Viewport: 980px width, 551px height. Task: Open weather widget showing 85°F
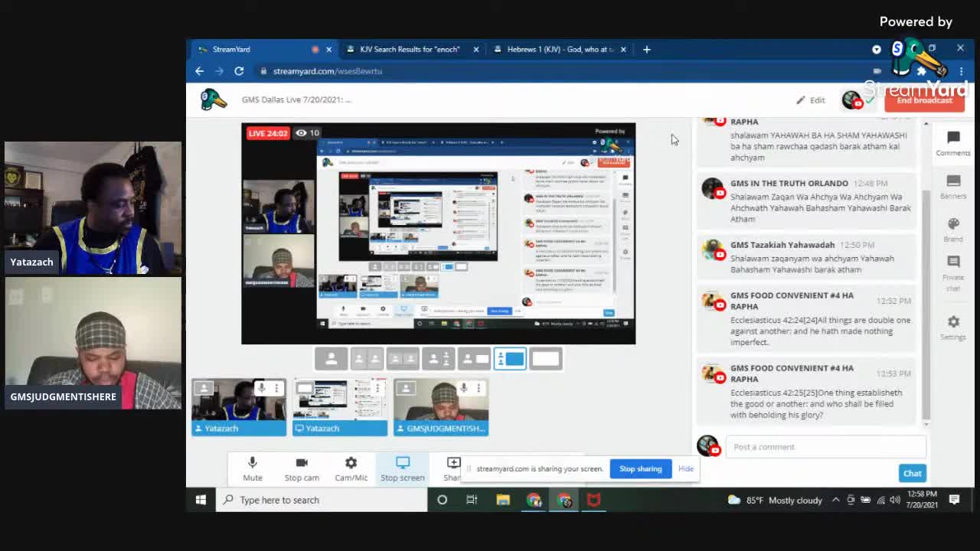pos(775,500)
